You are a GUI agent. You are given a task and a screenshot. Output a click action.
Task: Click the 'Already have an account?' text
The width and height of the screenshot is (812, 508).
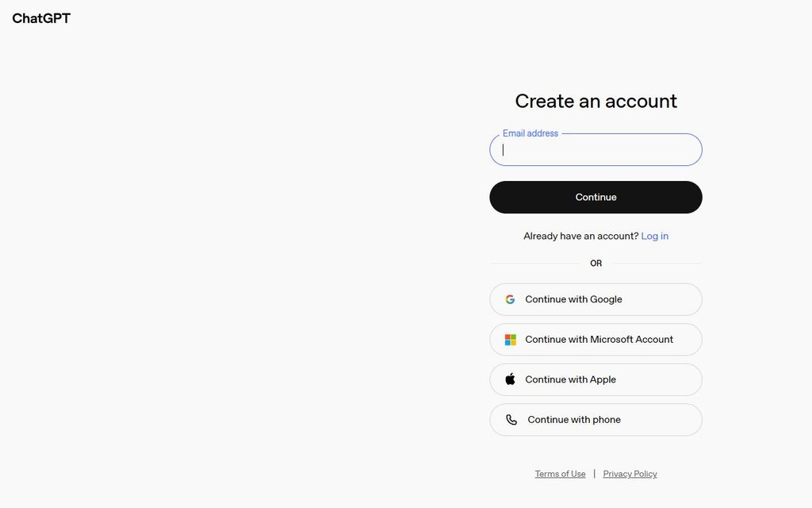(x=580, y=236)
